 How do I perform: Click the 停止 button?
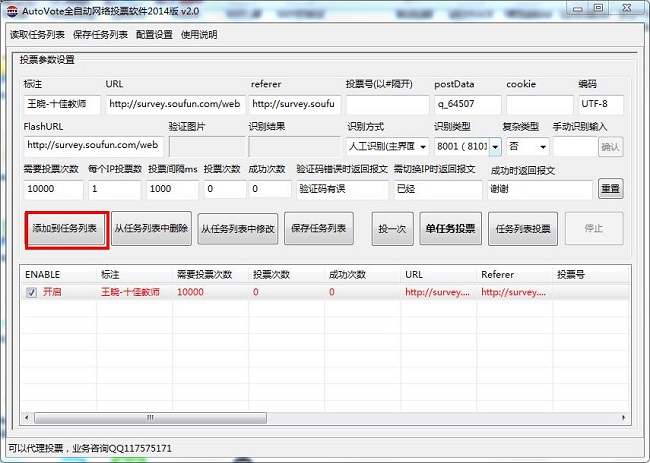(x=594, y=229)
